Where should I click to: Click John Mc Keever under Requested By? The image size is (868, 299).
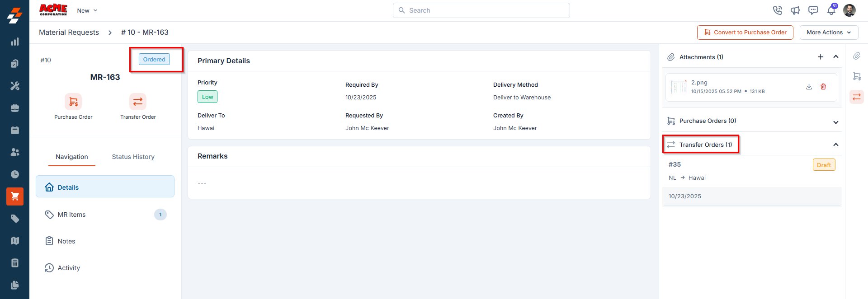pyautogui.click(x=367, y=128)
